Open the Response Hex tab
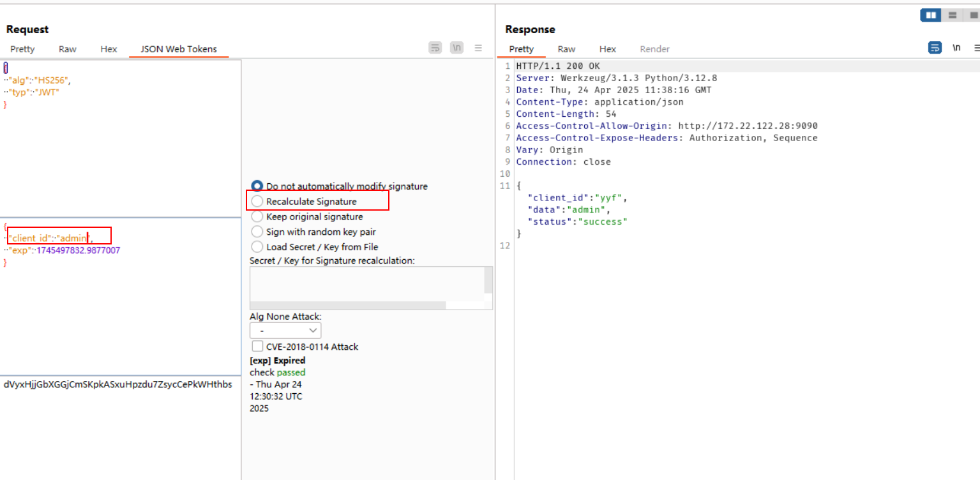The image size is (980, 480). (x=608, y=49)
